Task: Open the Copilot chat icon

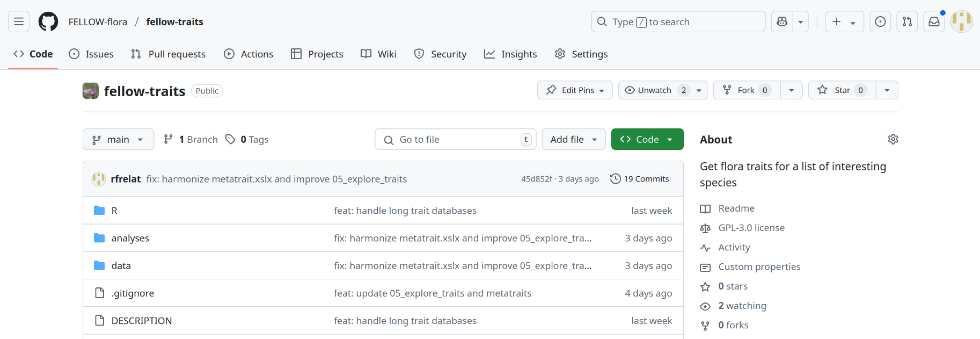Action: (x=782, y=22)
